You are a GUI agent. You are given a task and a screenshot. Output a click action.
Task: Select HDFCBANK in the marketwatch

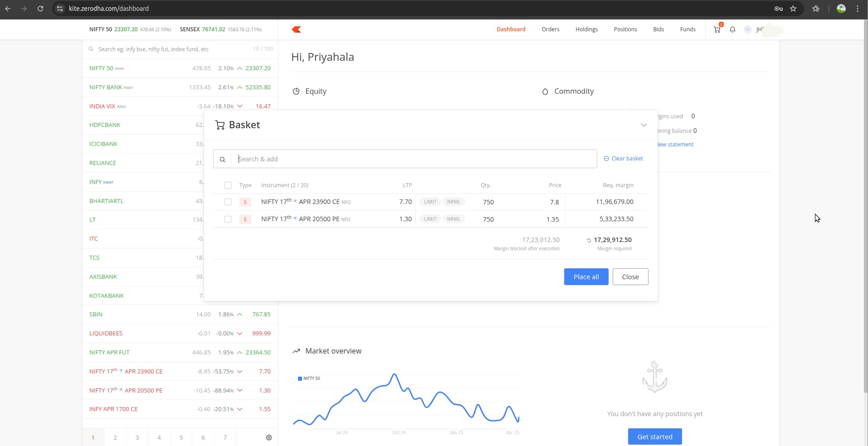(x=105, y=125)
